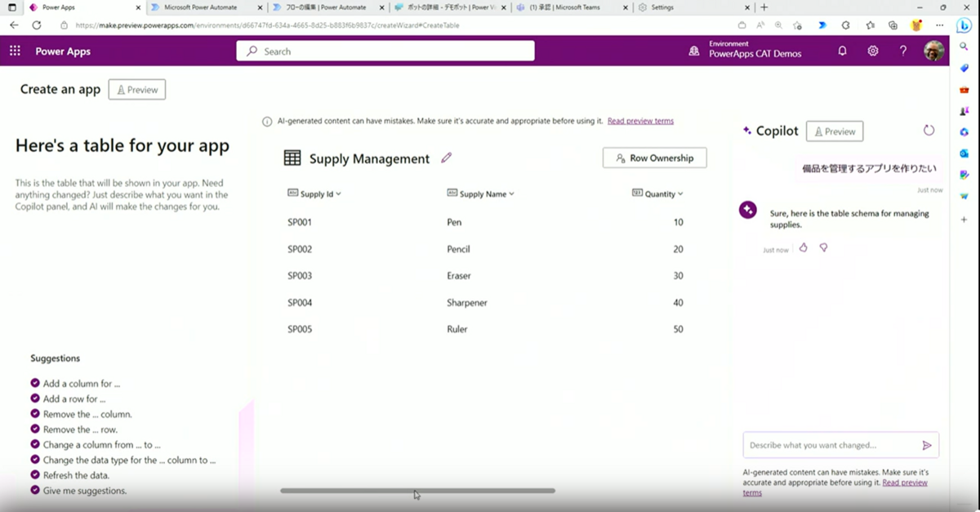This screenshot has width=980, height=512.
Task: Open the Edge collections icon
Action: point(893,25)
